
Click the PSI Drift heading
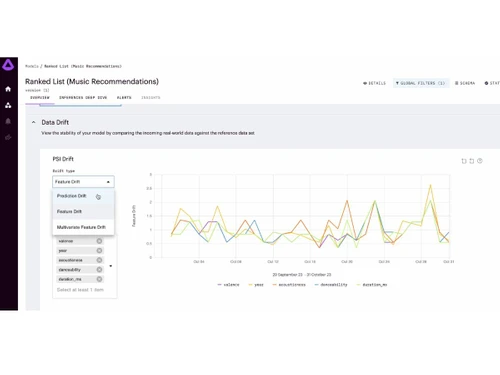(63, 159)
